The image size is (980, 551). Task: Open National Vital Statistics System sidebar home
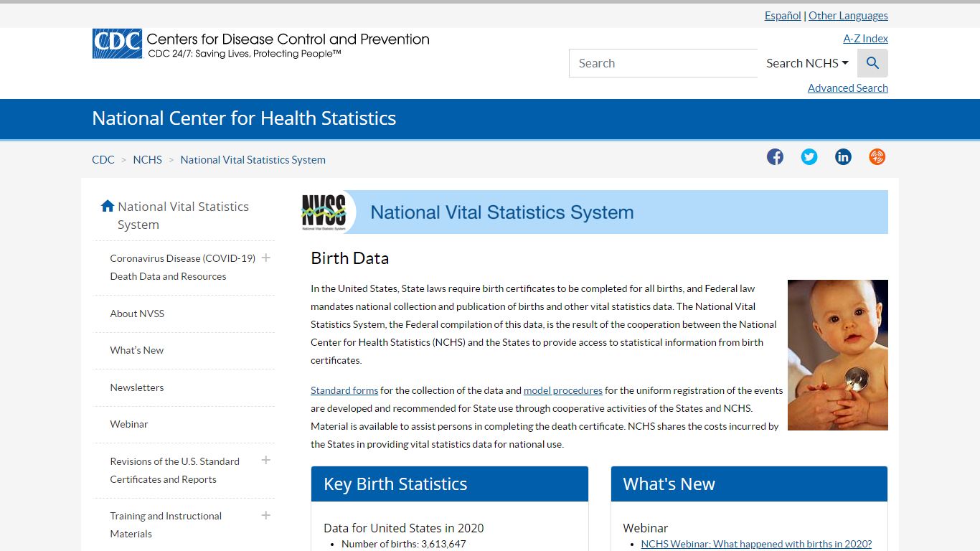pyautogui.click(x=184, y=215)
